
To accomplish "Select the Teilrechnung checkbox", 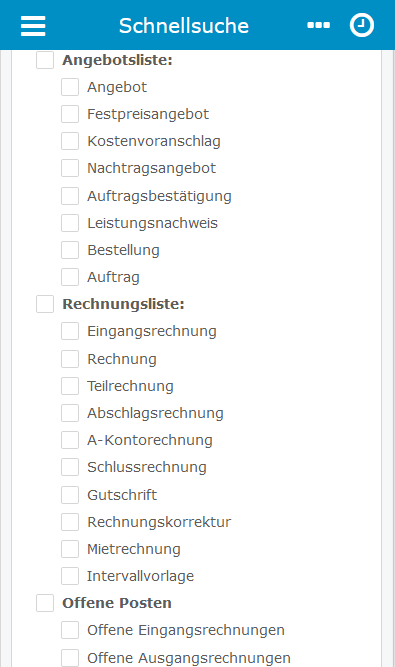I will [70, 386].
